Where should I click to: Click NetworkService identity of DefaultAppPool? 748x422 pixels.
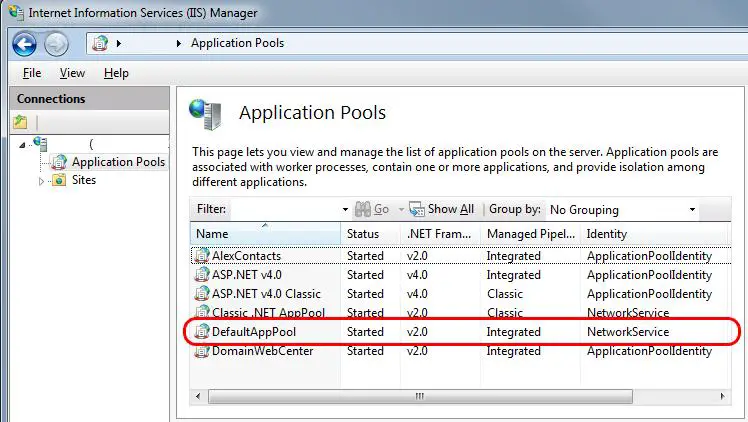(628, 332)
